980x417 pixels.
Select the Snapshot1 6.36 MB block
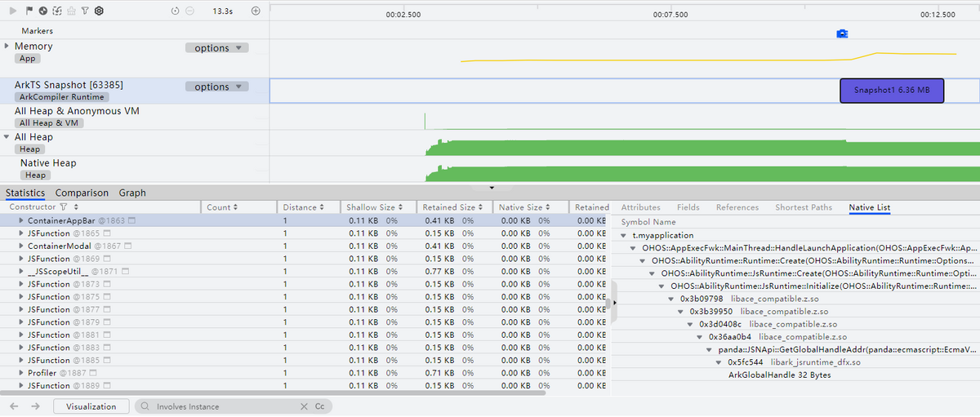click(892, 91)
